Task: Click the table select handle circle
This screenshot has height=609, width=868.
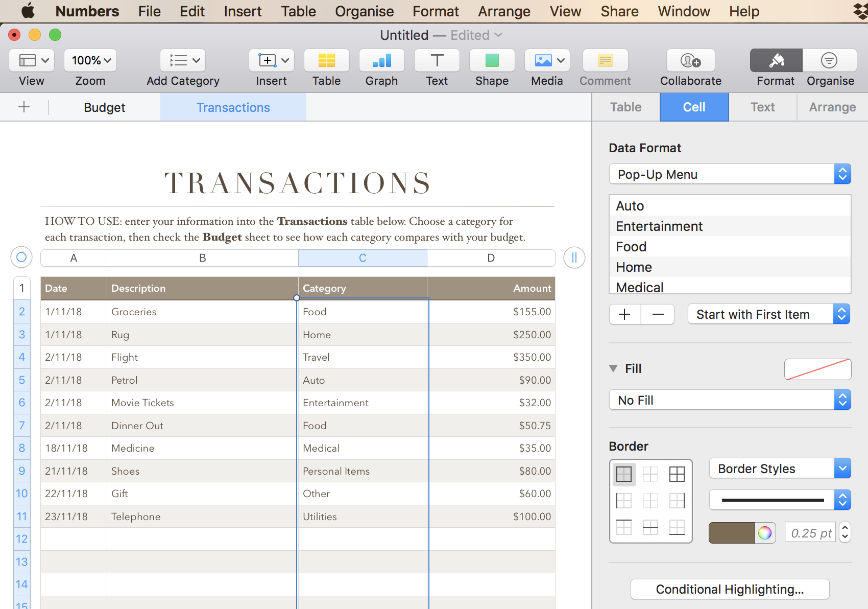Action: tap(21, 257)
